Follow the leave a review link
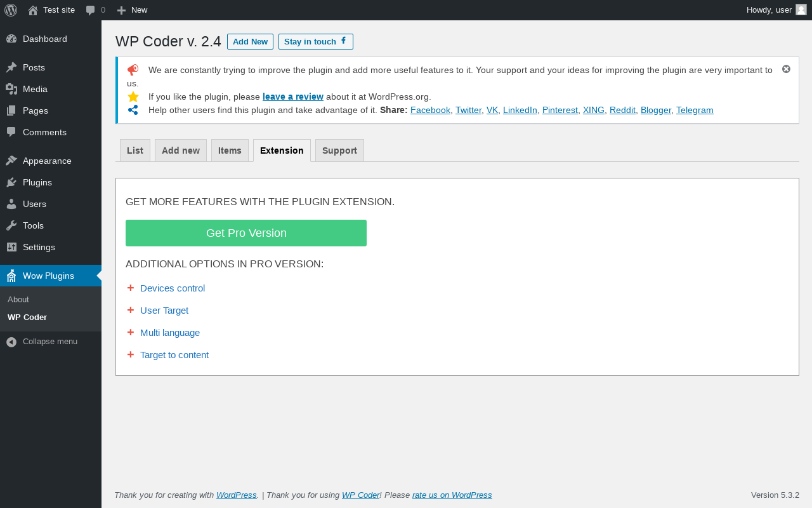 [x=293, y=97]
